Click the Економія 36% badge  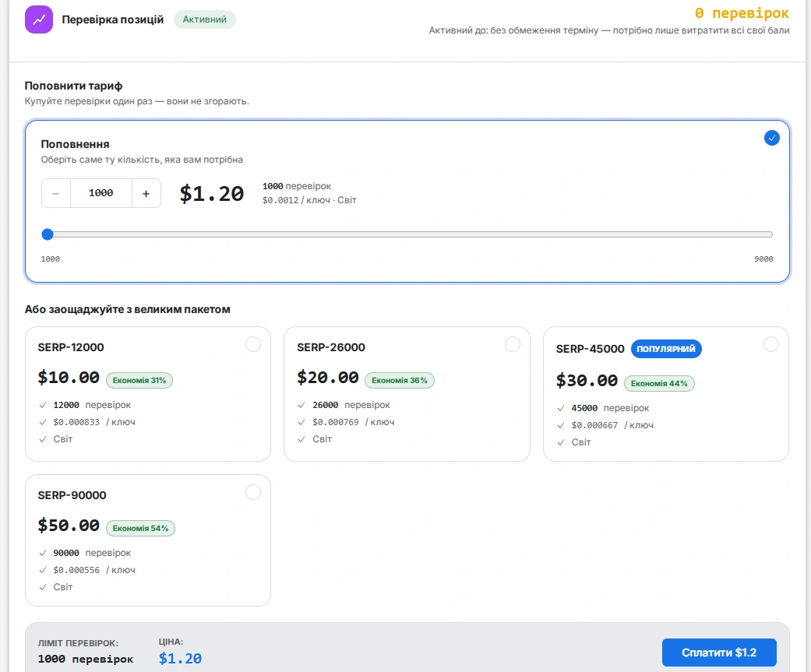400,381
